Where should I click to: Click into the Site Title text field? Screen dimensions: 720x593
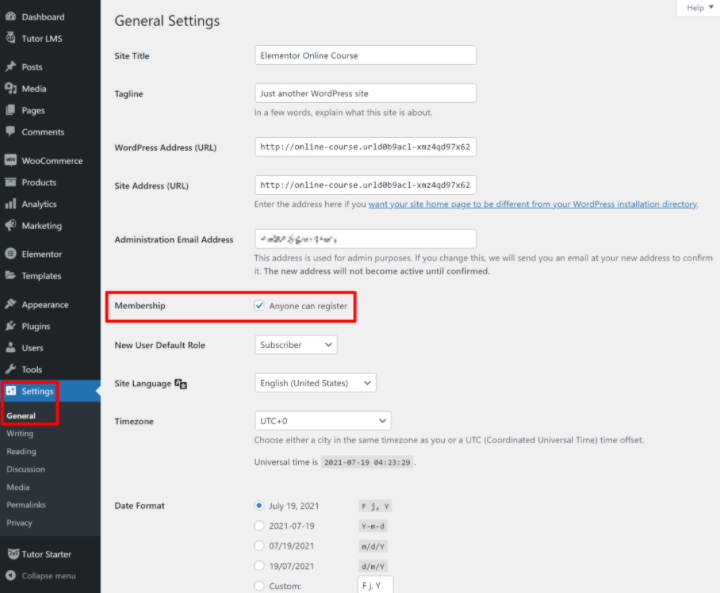(x=365, y=55)
